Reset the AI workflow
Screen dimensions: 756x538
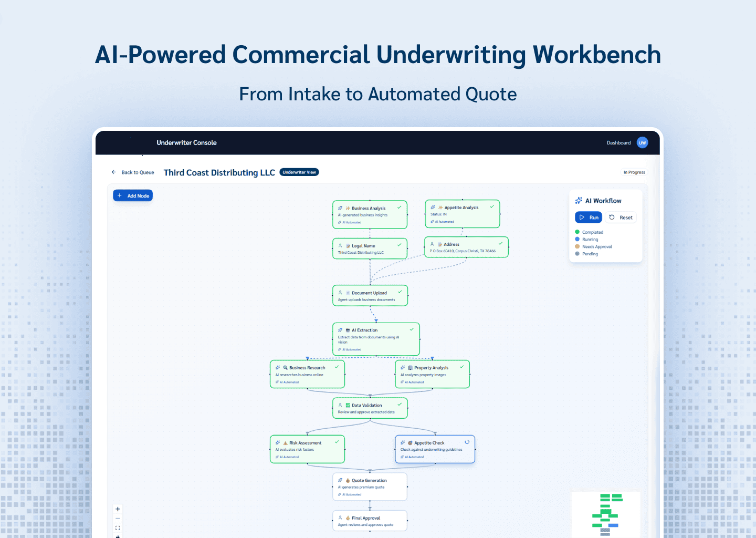click(621, 218)
